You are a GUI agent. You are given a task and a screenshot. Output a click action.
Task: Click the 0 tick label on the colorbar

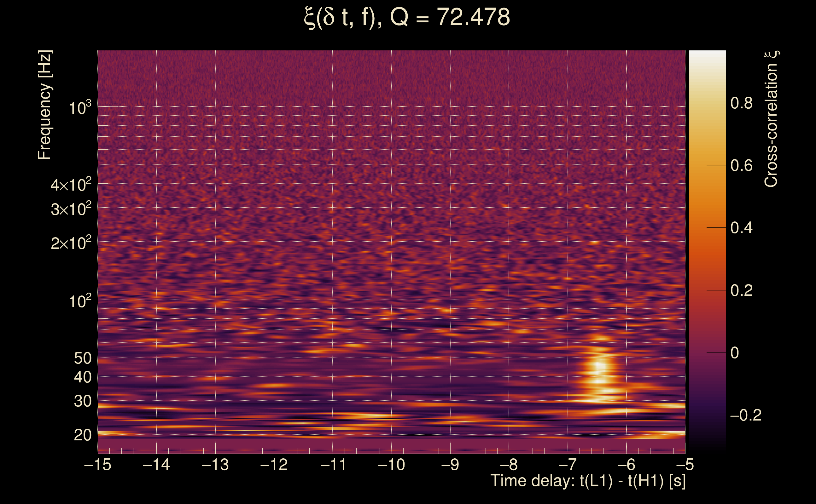[x=735, y=353]
